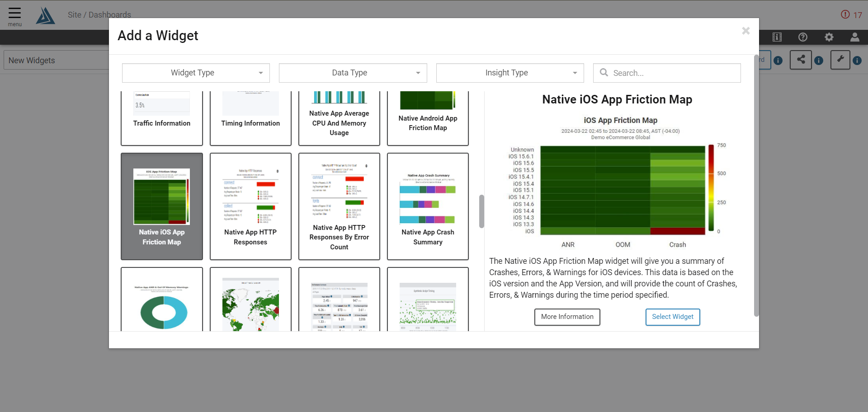
Task: Click the OOM axis label in preview
Action: 623,245
